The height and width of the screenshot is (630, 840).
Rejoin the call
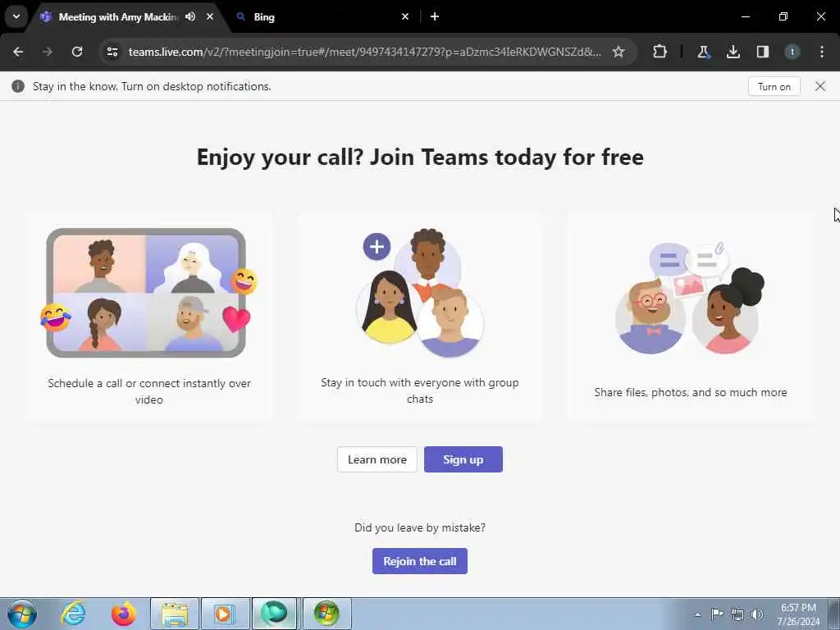pos(420,561)
